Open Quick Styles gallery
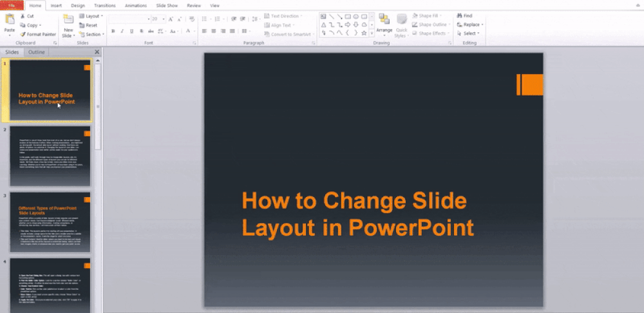Screen dimensions: 644x313 click(401, 26)
